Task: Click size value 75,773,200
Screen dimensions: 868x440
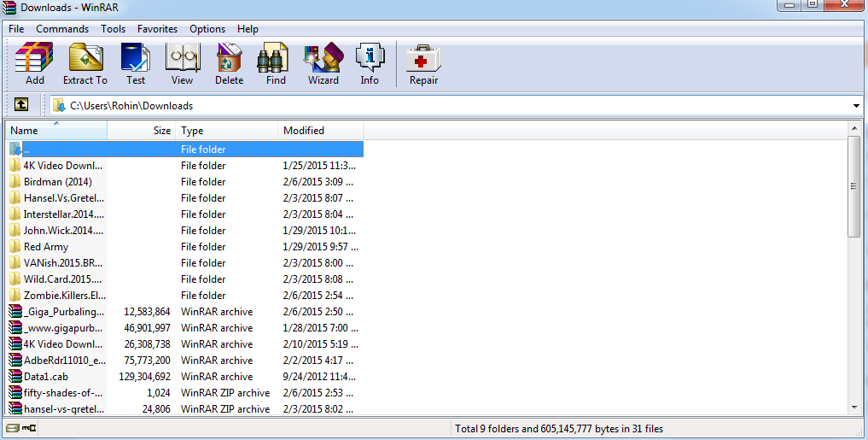Action: 148,361
